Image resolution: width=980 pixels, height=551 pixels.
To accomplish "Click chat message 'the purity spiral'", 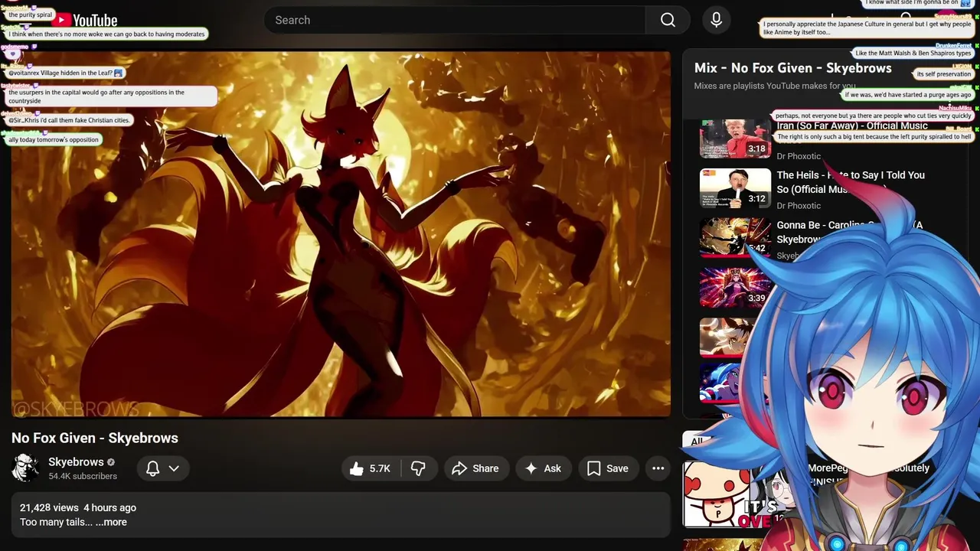I will pos(31,15).
